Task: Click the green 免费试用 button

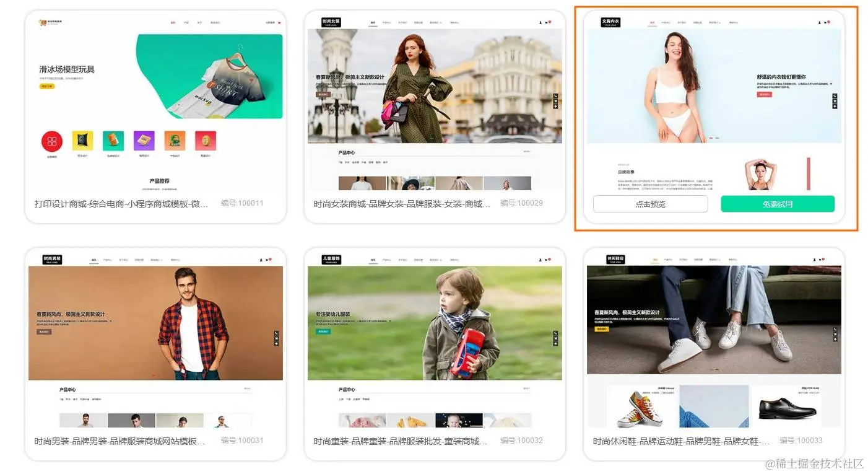Action: [778, 204]
